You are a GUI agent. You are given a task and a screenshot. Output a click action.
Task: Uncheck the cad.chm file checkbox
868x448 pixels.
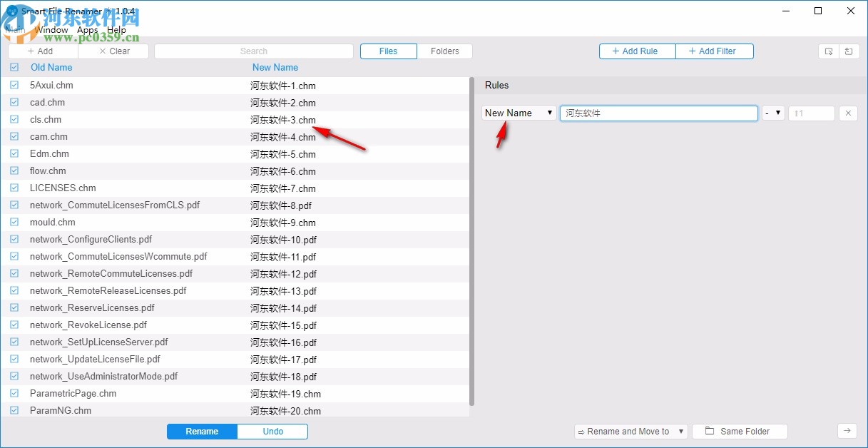pos(14,102)
